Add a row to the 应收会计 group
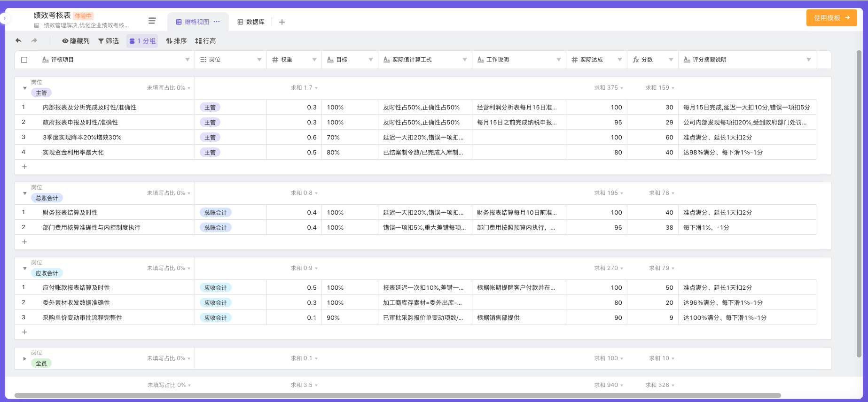Viewport: 868px width, 402px height. 24,332
